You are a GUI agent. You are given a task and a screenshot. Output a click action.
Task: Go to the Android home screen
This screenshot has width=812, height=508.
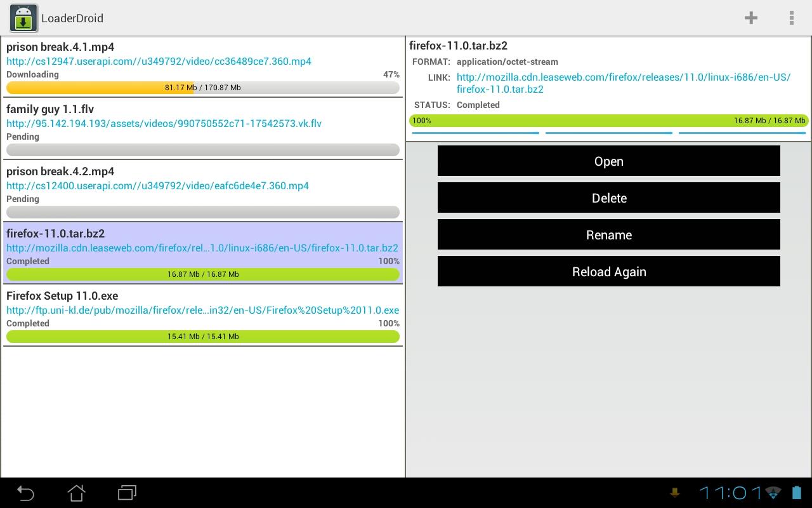76,493
